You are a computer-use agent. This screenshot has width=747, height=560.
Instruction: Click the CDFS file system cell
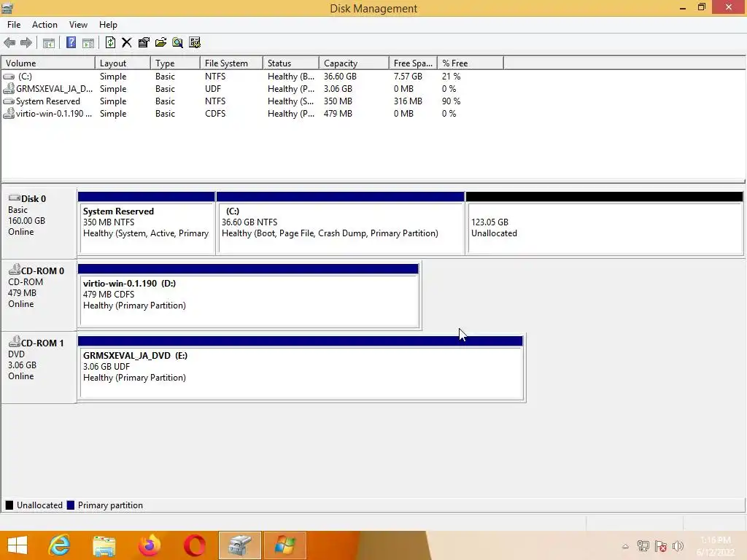215,113
